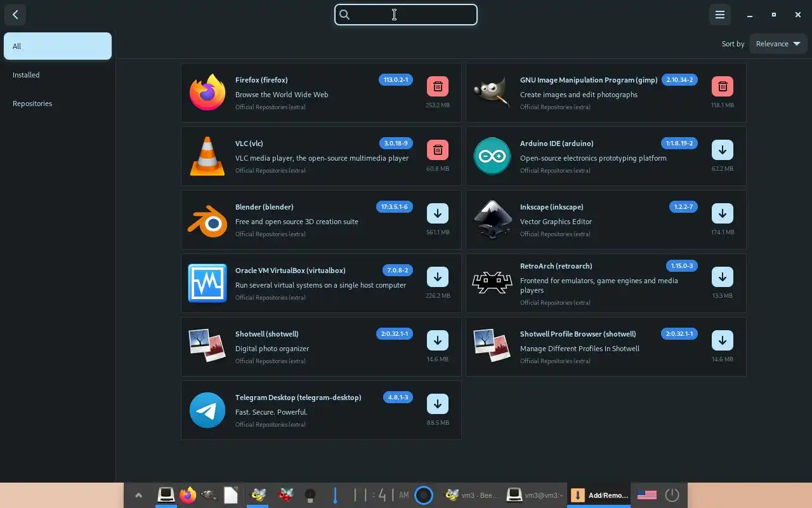This screenshot has width=812, height=508.
Task: Click 'Oracle VM VirtualBox (virtualbox)' title
Action: pos(291,271)
